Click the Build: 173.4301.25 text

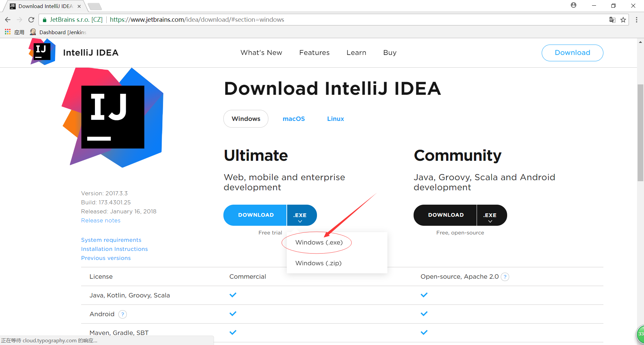106,202
